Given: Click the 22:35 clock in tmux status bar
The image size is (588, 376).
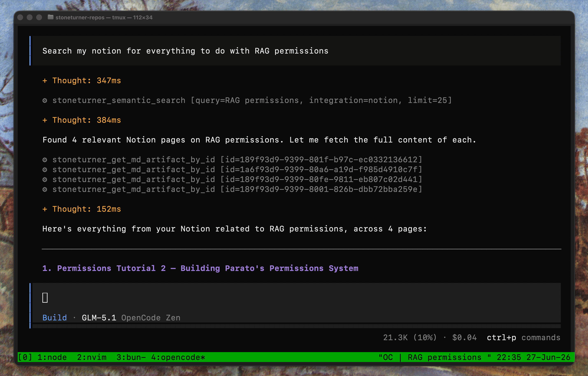Looking at the screenshot, I should pyautogui.click(x=509, y=357).
